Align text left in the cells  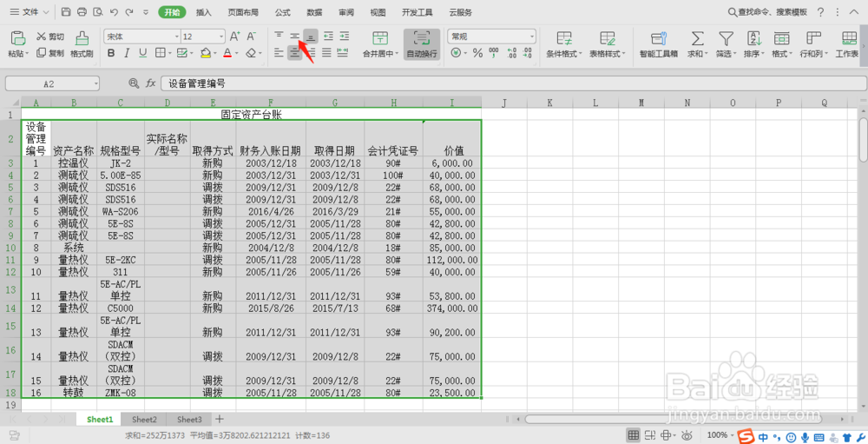(279, 53)
